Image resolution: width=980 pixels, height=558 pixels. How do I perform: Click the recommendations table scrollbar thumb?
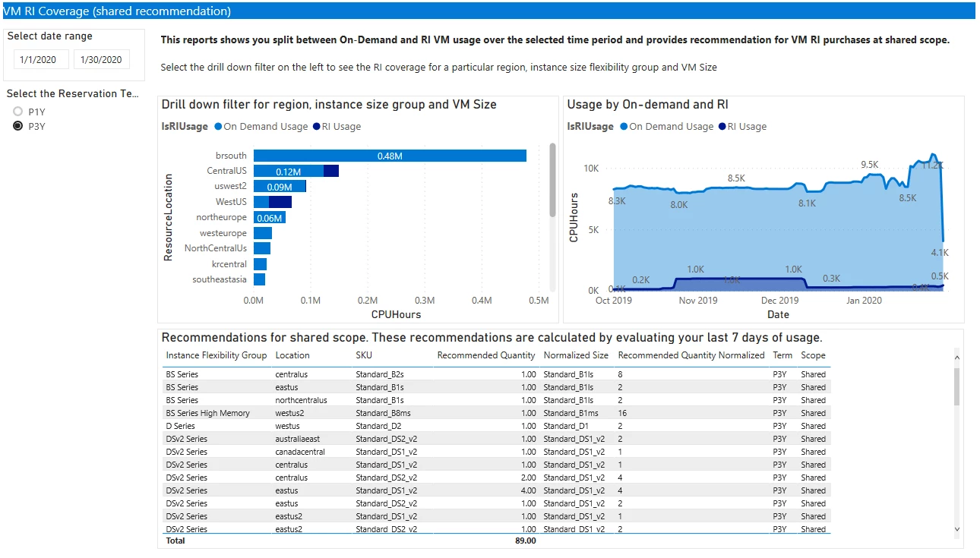pos(956,386)
